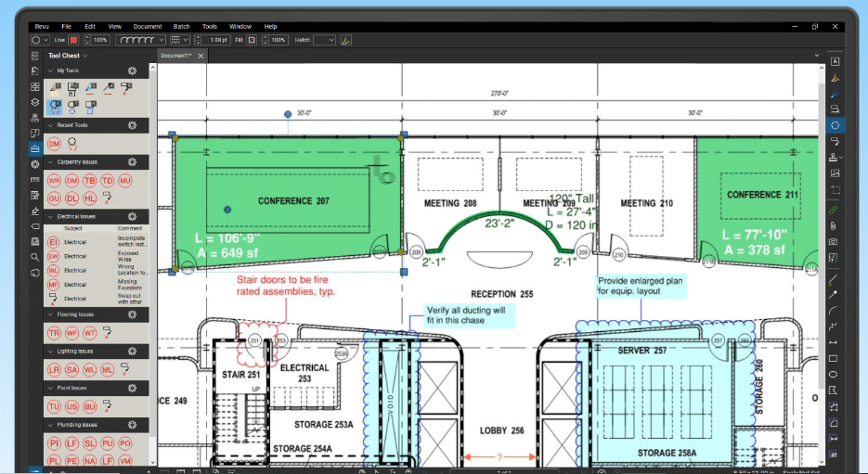Select the TR flooring issue symbol
Image resolution: width=868 pixels, height=474 pixels.
[x=54, y=332]
